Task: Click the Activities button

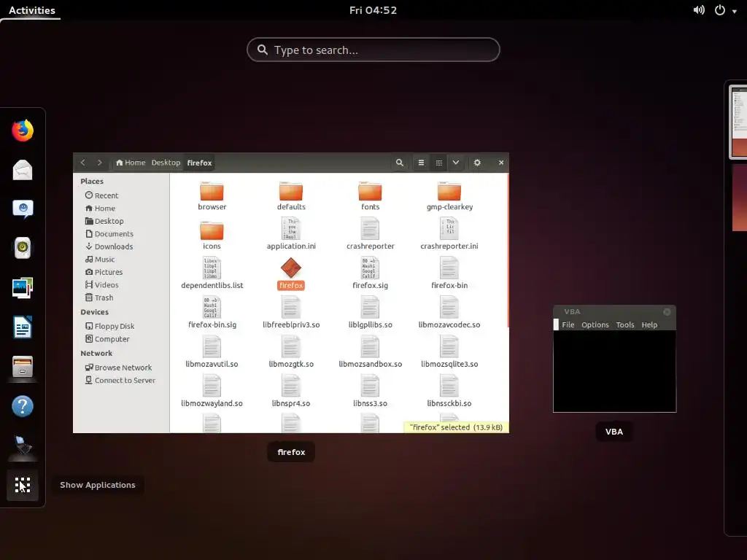Action: (x=32, y=10)
